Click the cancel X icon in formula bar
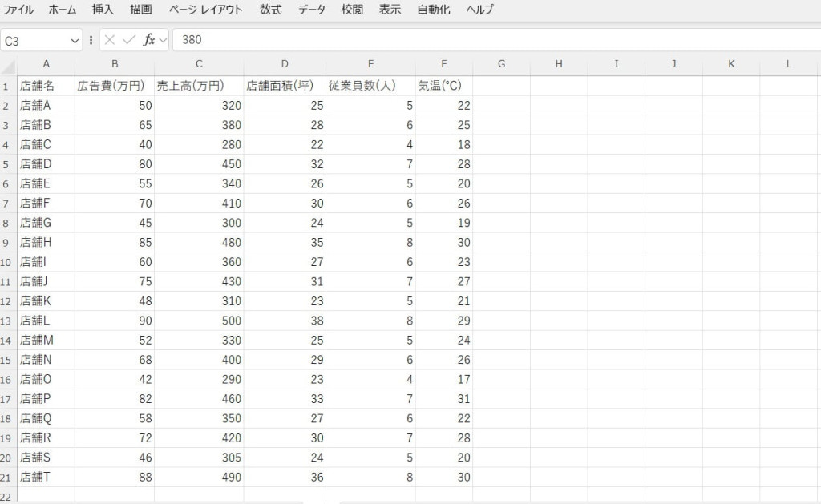 pyautogui.click(x=110, y=40)
